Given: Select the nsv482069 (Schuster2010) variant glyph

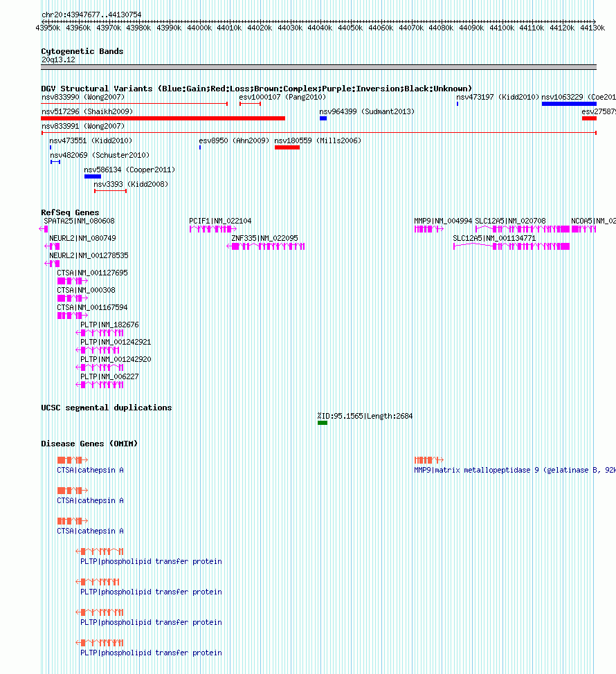Looking at the screenshot, I should tap(55, 162).
